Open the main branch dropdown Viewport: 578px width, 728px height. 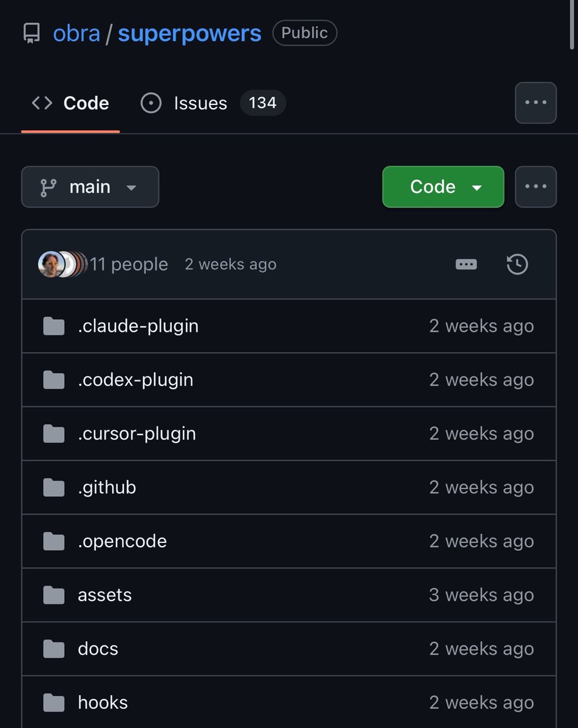click(90, 187)
